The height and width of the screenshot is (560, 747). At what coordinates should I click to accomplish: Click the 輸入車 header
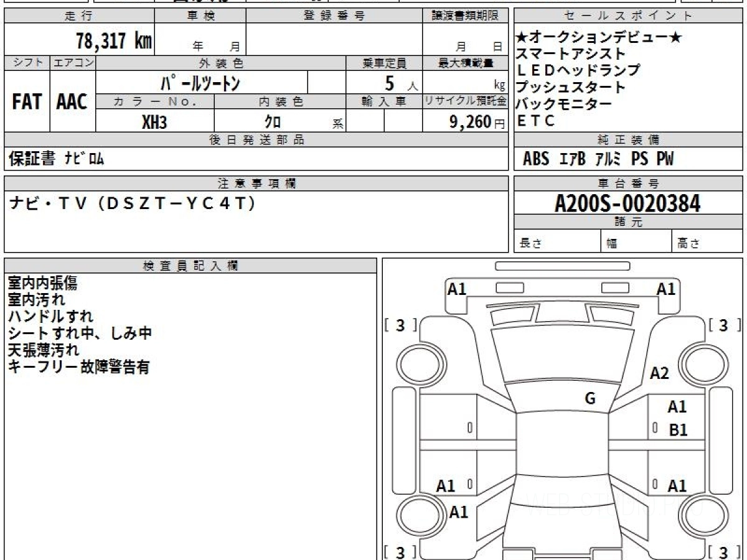(x=384, y=101)
